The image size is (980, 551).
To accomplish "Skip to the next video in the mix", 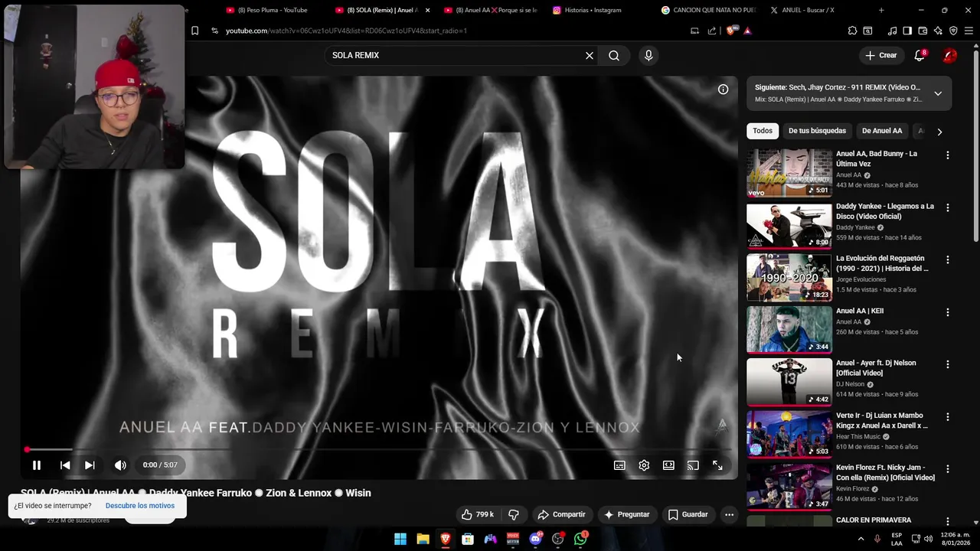I will (90, 465).
